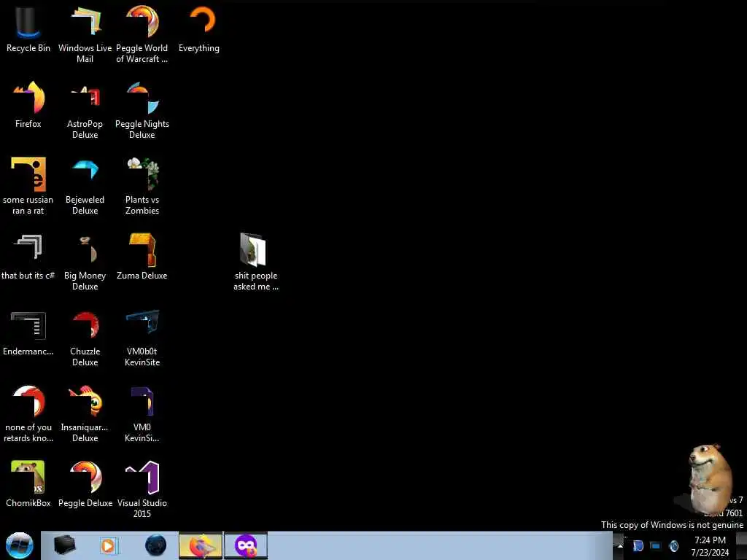Open the Recycle Bin icon
The width and height of the screenshot is (747, 560).
[x=28, y=29]
